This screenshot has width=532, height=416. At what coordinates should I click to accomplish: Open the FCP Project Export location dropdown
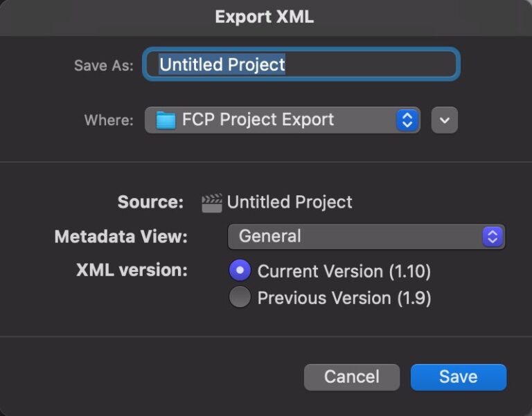coord(283,120)
